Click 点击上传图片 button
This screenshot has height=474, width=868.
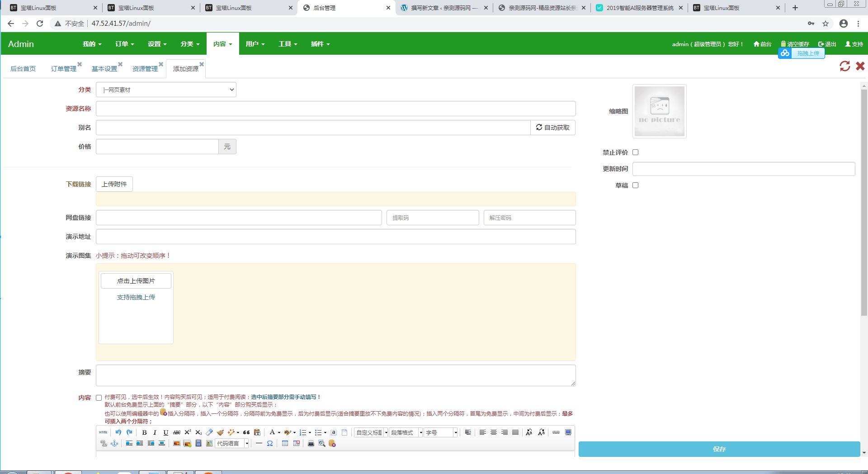(x=136, y=281)
